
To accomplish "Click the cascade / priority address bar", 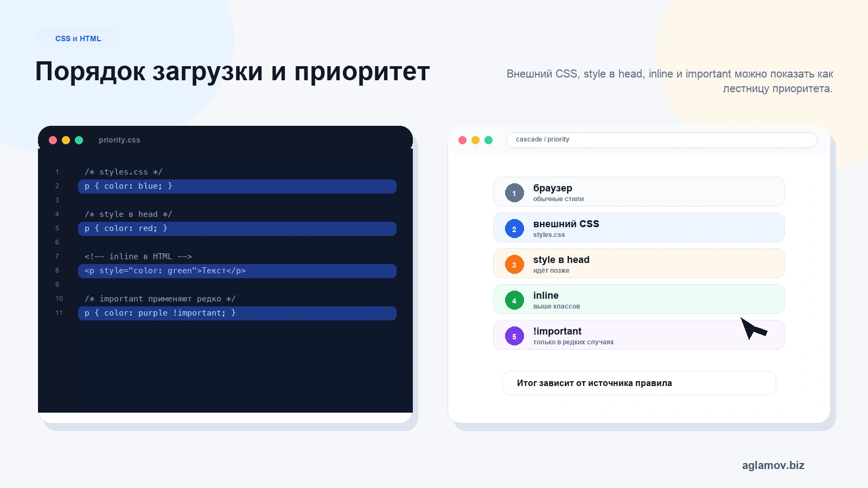I will [x=661, y=140].
